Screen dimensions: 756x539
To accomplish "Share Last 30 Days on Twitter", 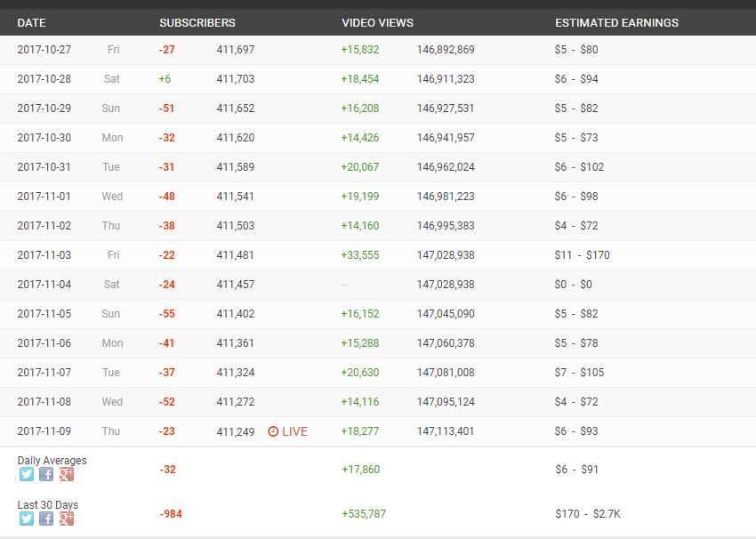I will 27,519.
